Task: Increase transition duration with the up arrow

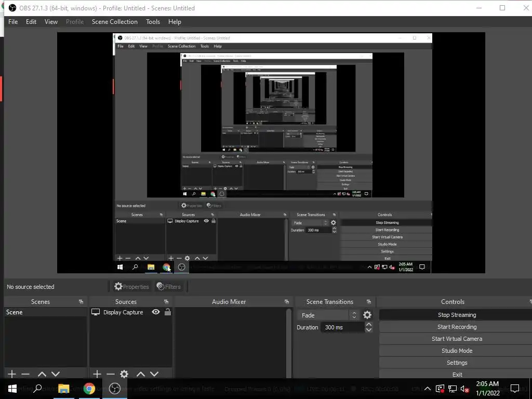Action: coord(368,324)
